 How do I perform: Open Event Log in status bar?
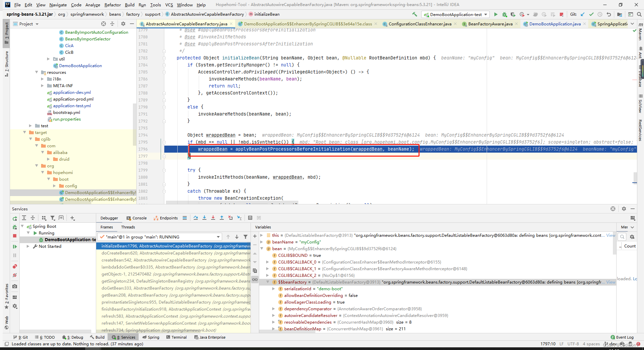(622, 337)
